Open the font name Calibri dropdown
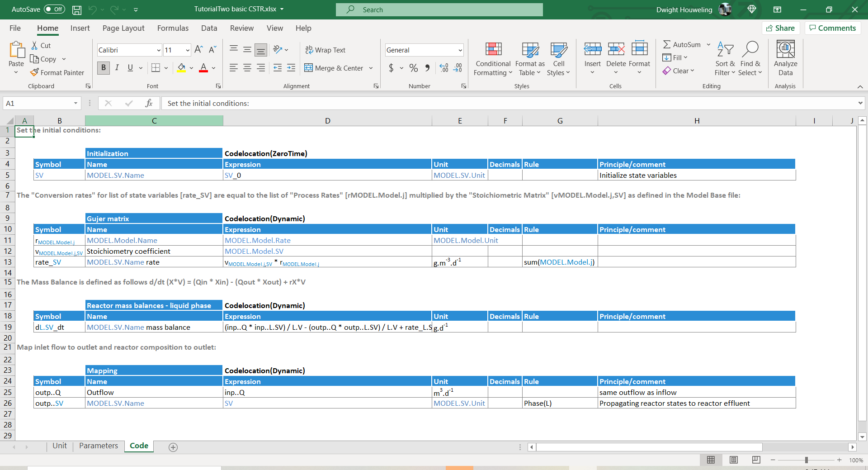Screen dimensions: 868x470 pos(159,50)
